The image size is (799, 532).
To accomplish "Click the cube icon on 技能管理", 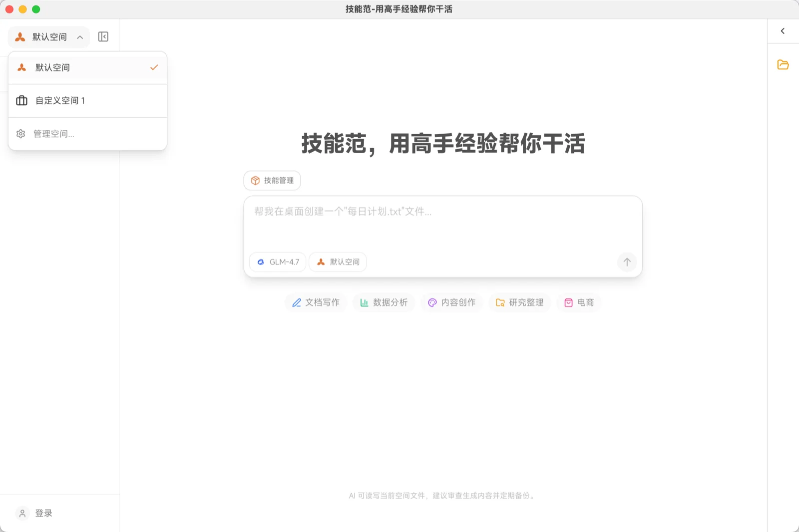I will click(x=255, y=181).
